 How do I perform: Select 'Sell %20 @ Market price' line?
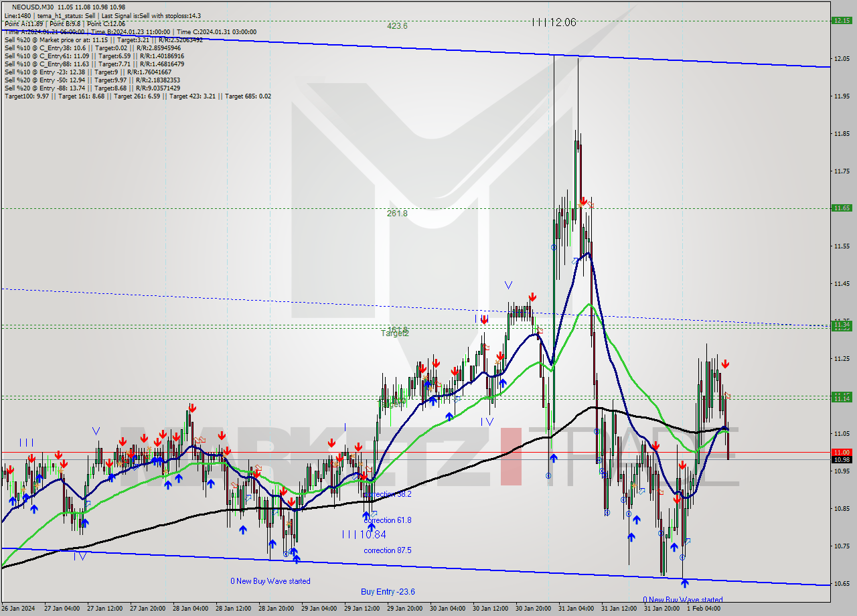[103, 40]
